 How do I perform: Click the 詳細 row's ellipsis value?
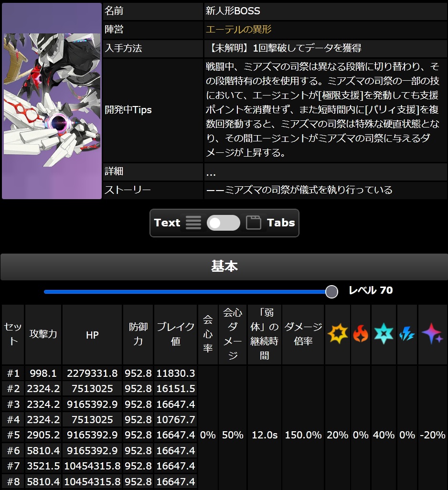coord(211,173)
